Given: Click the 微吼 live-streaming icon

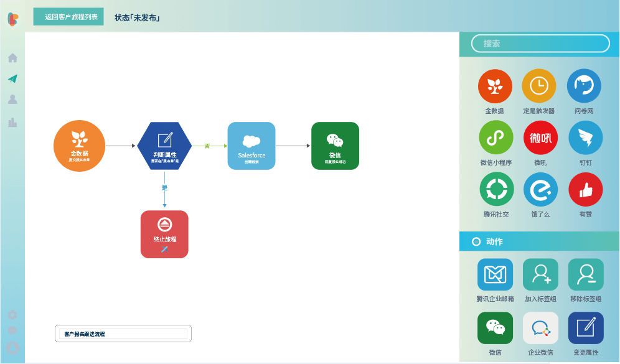Looking at the screenshot, I should coord(539,137).
